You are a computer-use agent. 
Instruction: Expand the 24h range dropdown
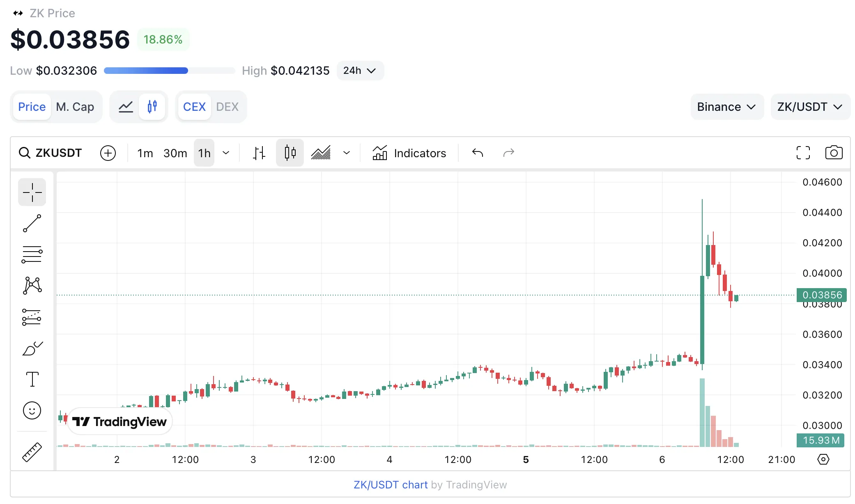pos(360,71)
